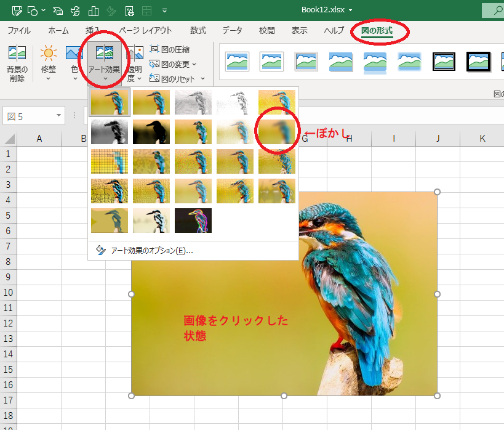The image size is (504, 430).
Task: Open the Name Box dropdown showing 図 5
Action: click(x=57, y=116)
